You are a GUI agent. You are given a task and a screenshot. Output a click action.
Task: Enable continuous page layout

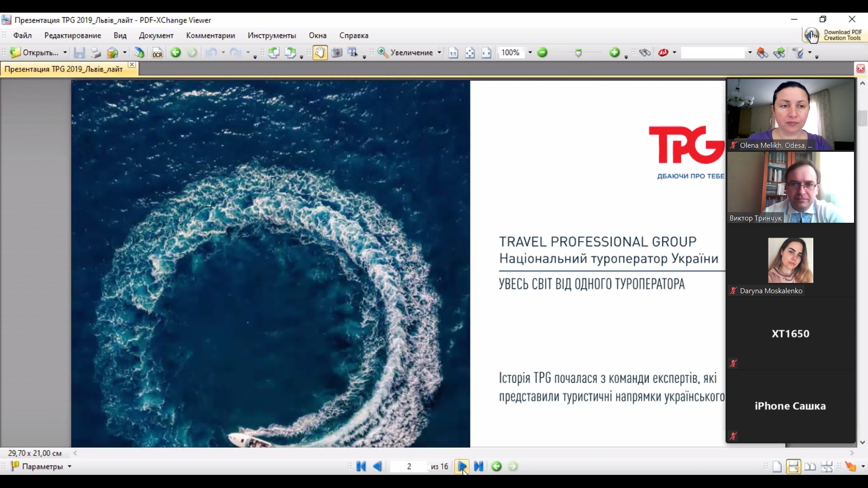pos(793,466)
